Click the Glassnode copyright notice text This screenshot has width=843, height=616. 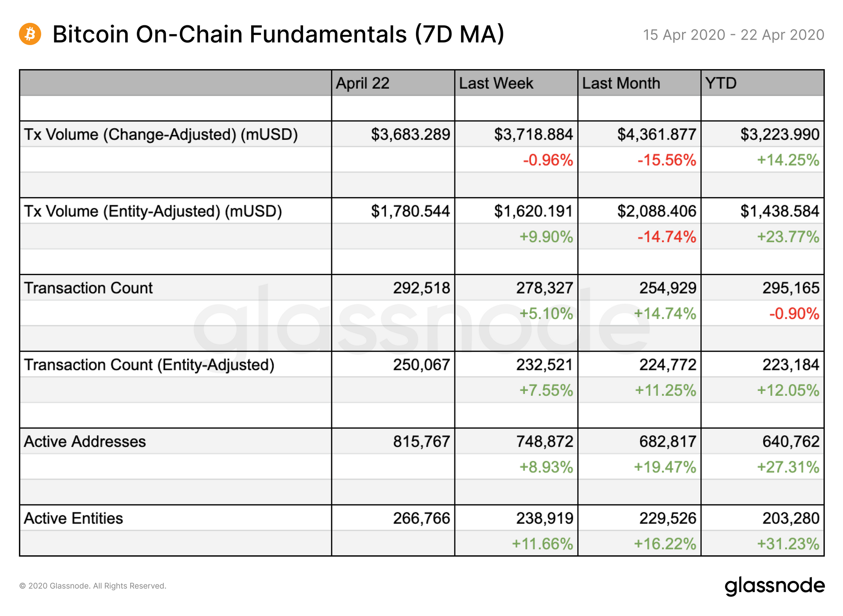[x=93, y=586]
